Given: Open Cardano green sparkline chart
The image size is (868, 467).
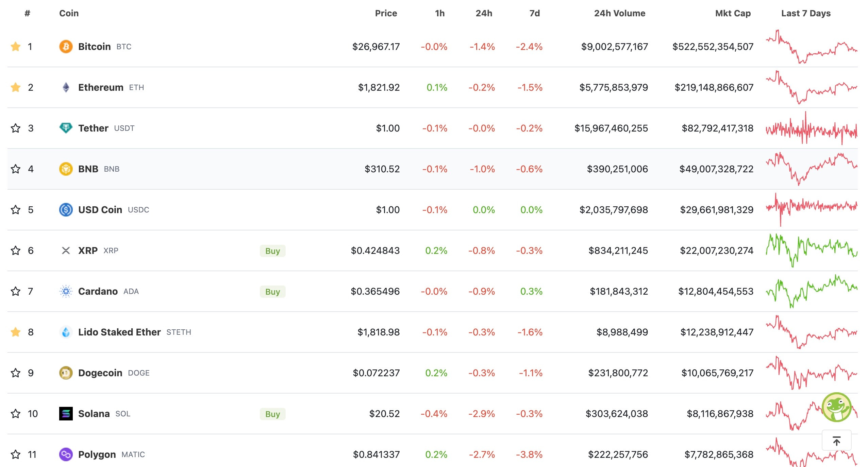Looking at the screenshot, I should 812,291.
